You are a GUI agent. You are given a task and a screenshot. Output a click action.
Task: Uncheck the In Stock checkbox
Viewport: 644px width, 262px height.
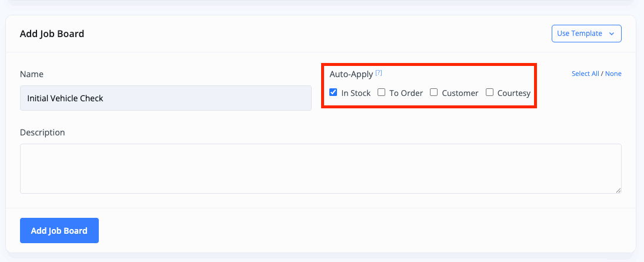click(333, 92)
